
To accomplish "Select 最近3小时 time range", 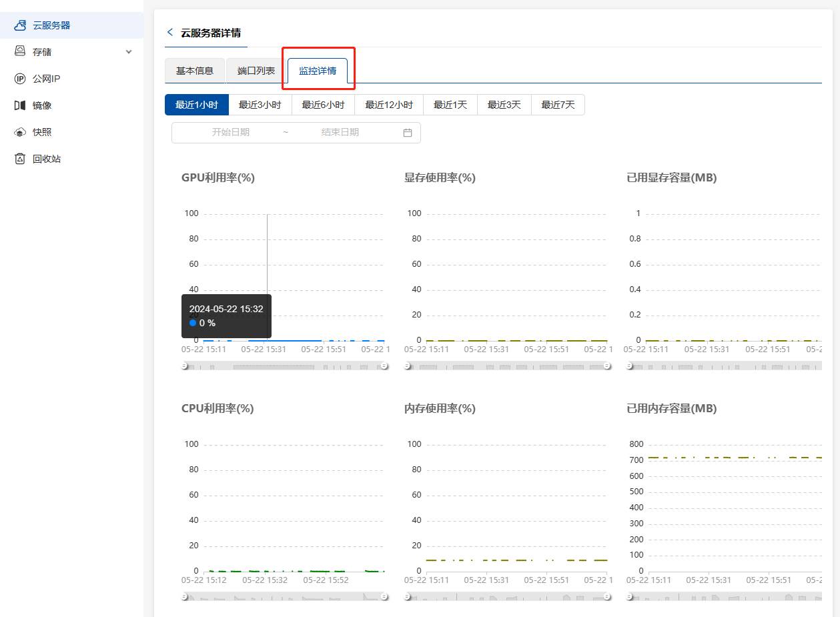I will pyautogui.click(x=260, y=105).
